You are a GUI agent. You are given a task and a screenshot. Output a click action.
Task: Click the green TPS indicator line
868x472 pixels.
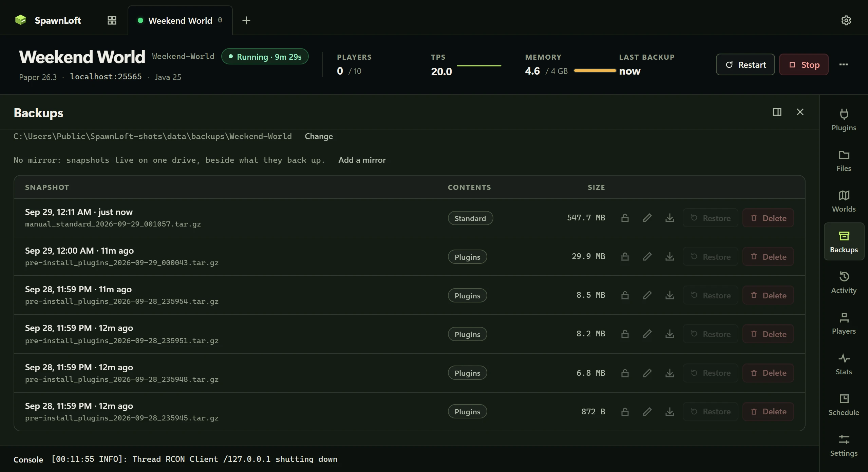(479, 65)
